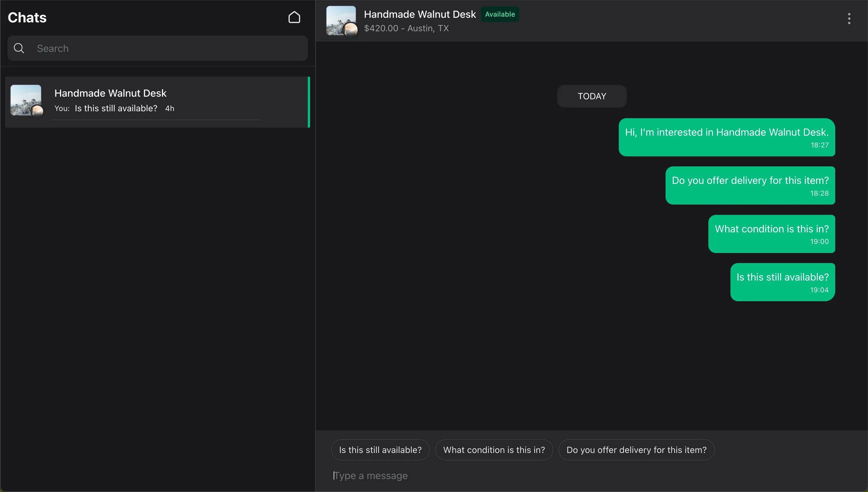Click the 'What condition is this in?' bubble
This screenshot has width=868, height=492.
[772, 234]
